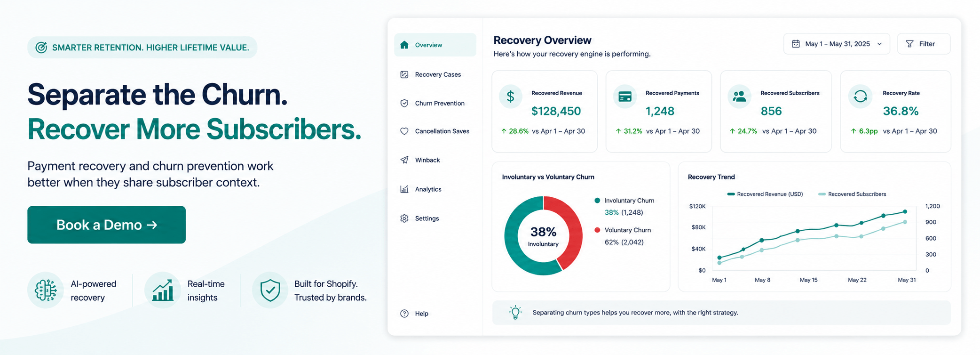The image size is (980, 355).
Task: Click the Analytics bar chart icon
Action: 404,189
